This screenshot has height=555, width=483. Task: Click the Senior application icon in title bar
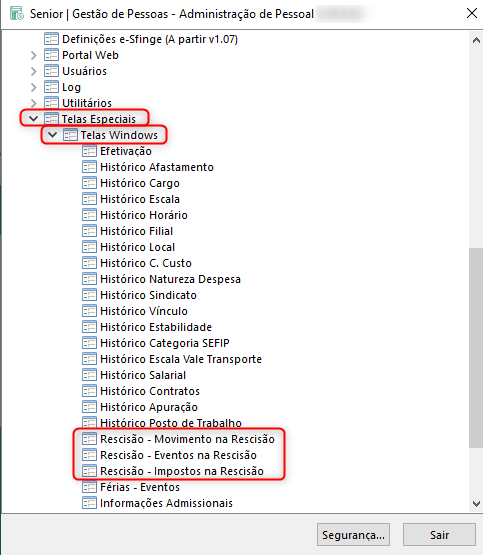pyautogui.click(x=17, y=14)
